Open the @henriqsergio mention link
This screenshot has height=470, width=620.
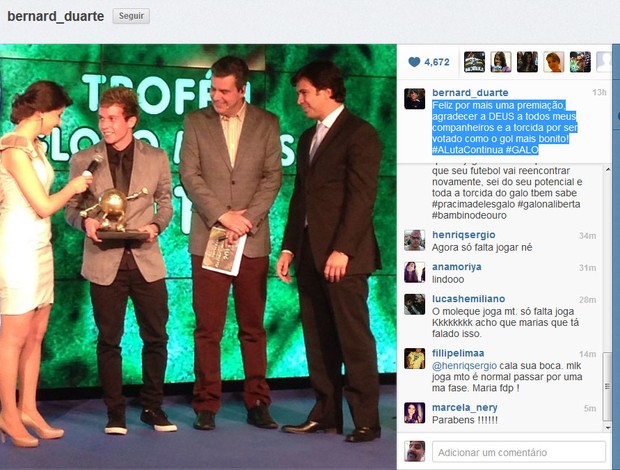[x=464, y=366]
